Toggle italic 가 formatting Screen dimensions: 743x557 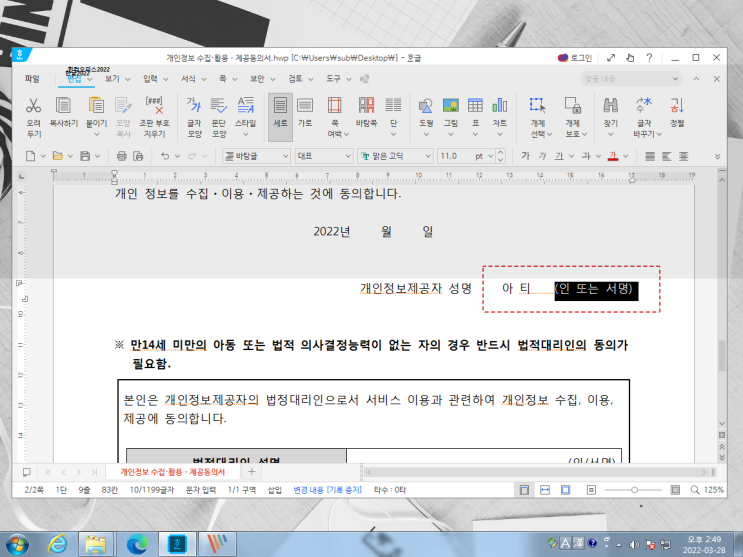click(x=543, y=156)
